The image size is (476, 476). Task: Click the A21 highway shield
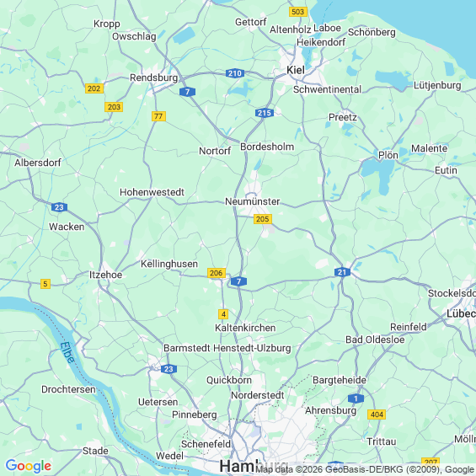tap(342, 272)
